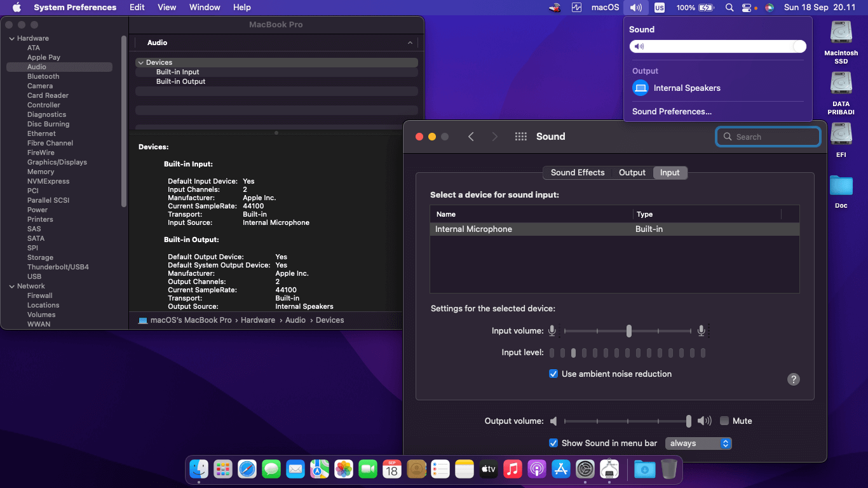Collapse the Hardware section in sidebar

[x=11, y=38]
